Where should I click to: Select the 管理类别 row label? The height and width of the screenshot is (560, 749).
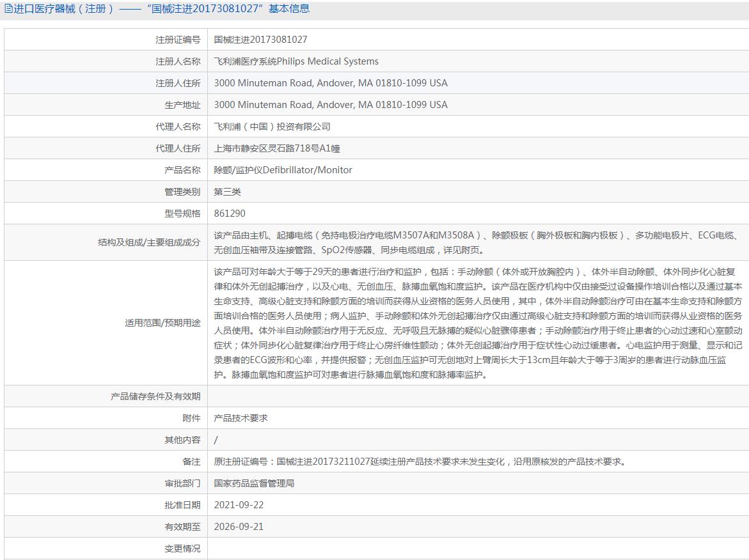coord(182,192)
